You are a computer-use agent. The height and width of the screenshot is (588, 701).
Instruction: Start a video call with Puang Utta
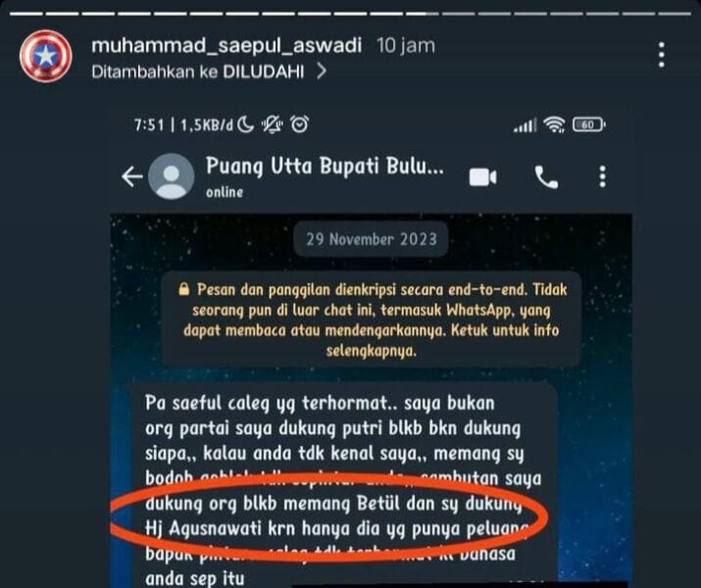tap(482, 177)
